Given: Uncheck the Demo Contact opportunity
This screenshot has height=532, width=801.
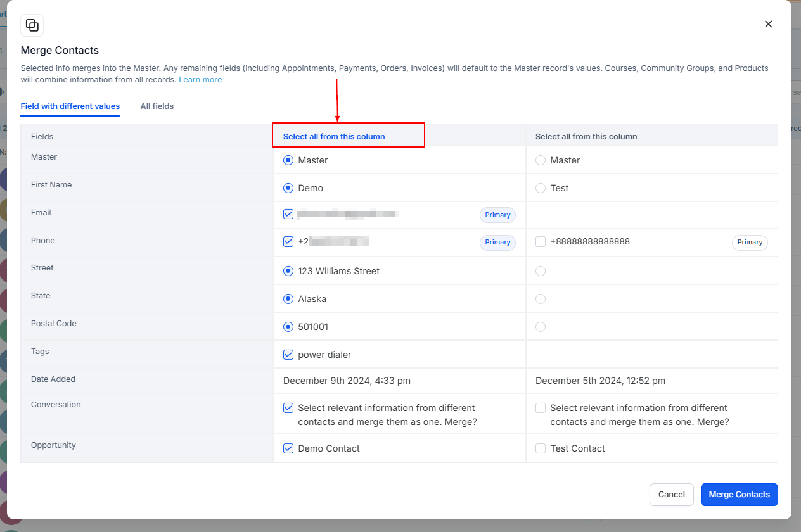Looking at the screenshot, I should click(x=288, y=448).
